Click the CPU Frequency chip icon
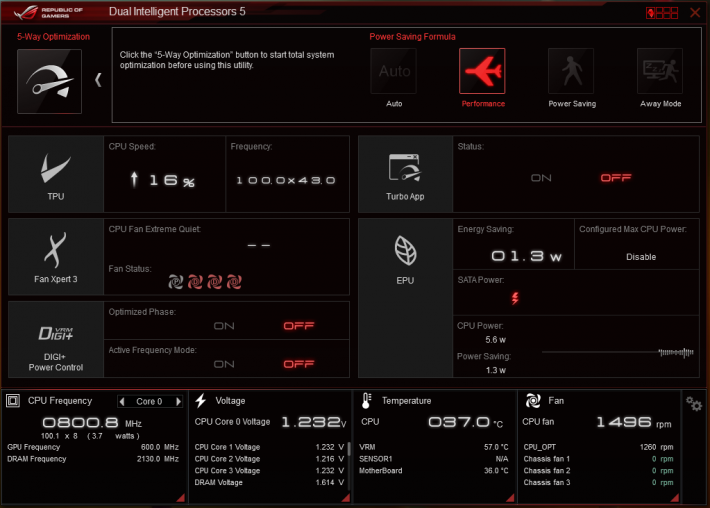 (13, 401)
